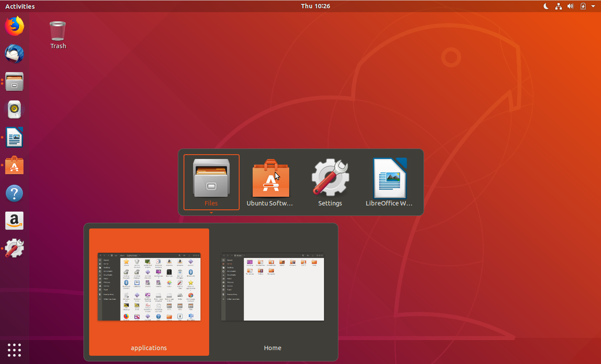Open Firefox from the dock
The image size is (601, 364).
(x=14, y=26)
